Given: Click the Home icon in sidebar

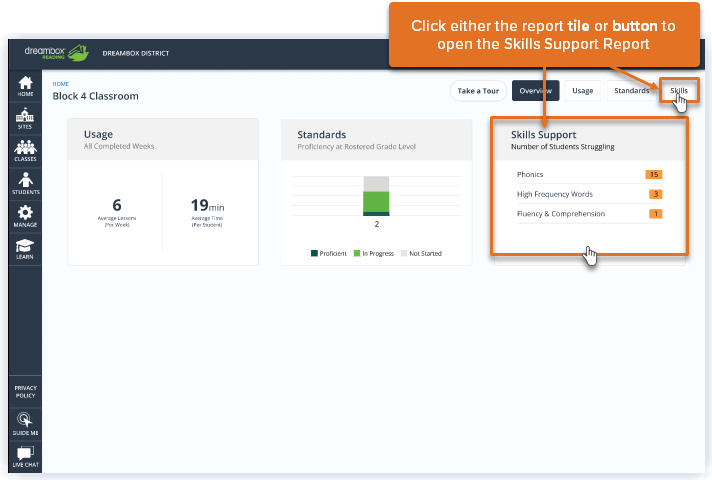Looking at the screenshot, I should [x=25, y=86].
